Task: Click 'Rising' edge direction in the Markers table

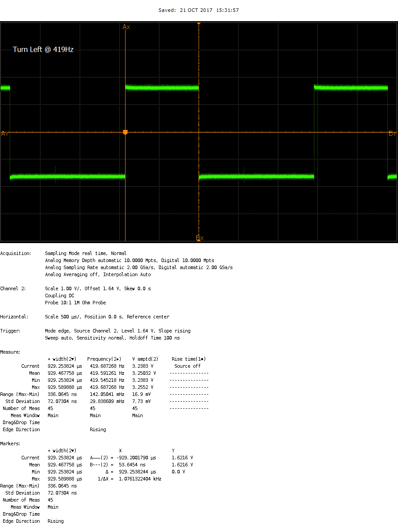Action: coord(55,521)
